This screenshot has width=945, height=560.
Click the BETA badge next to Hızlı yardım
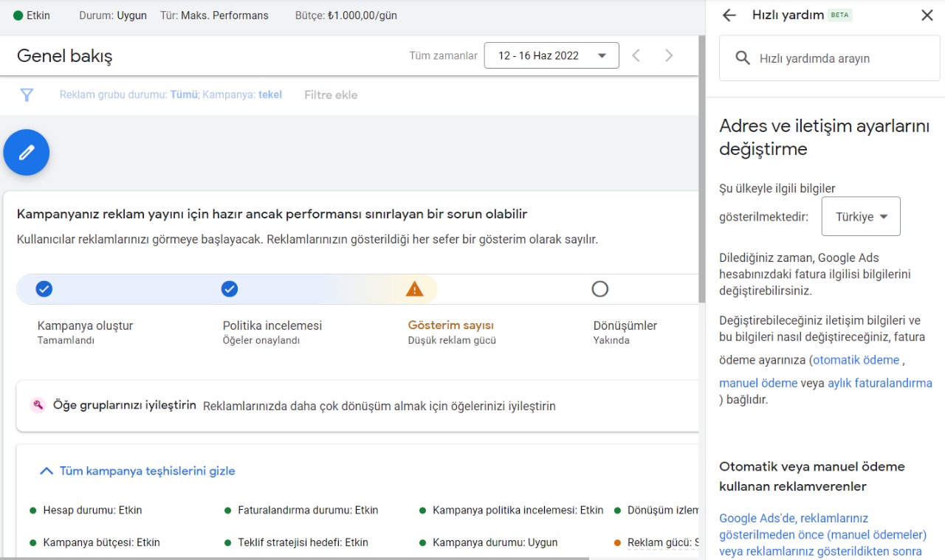pyautogui.click(x=840, y=15)
